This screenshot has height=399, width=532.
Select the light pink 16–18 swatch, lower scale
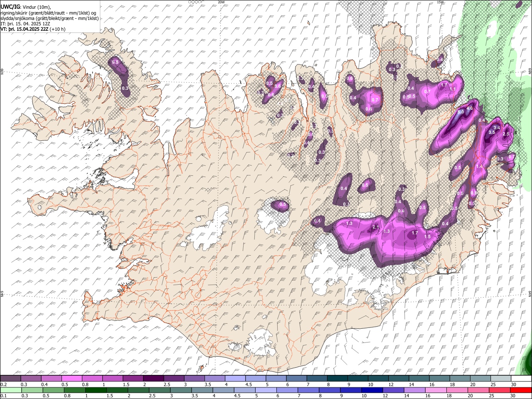point(435,390)
